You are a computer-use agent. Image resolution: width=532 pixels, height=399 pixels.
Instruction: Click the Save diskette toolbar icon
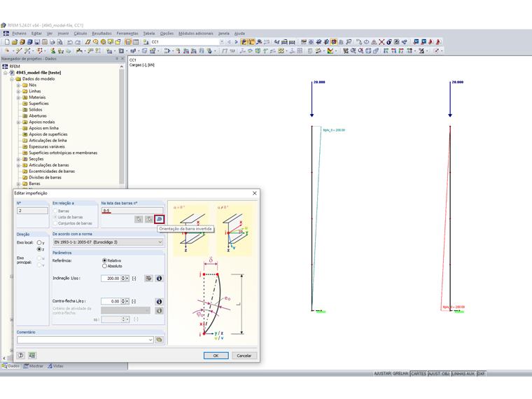click(x=37, y=42)
